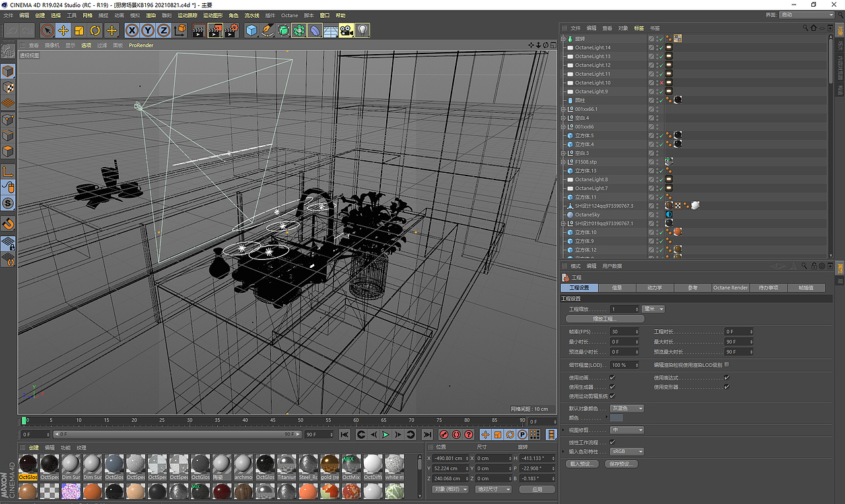Viewport: 845px width, 504px height.
Task: Toggle the red X on OctaneLight.10
Action: (660, 82)
